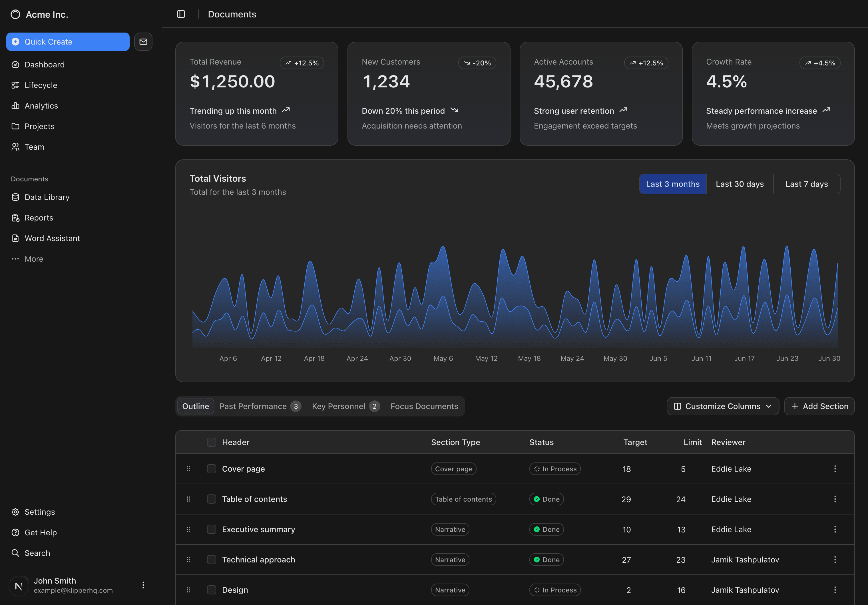Click the Add Section button

coord(819,406)
